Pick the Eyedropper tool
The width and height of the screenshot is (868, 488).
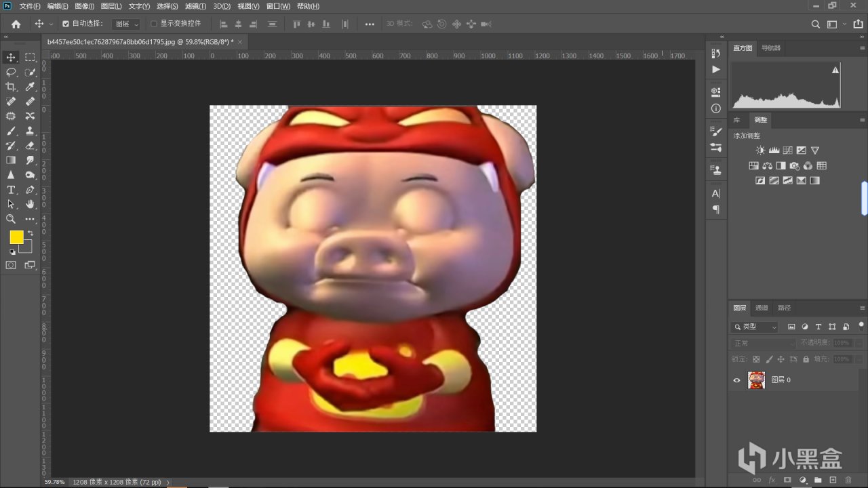pyautogui.click(x=30, y=87)
